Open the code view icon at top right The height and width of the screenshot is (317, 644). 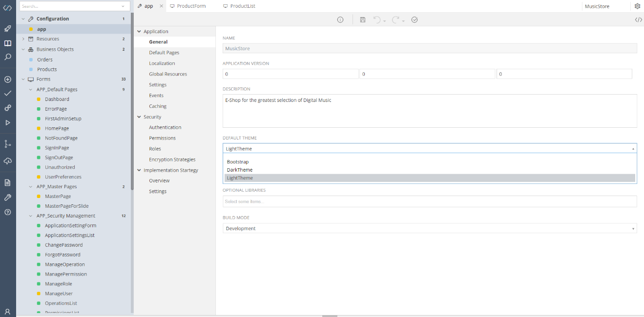[x=639, y=20]
